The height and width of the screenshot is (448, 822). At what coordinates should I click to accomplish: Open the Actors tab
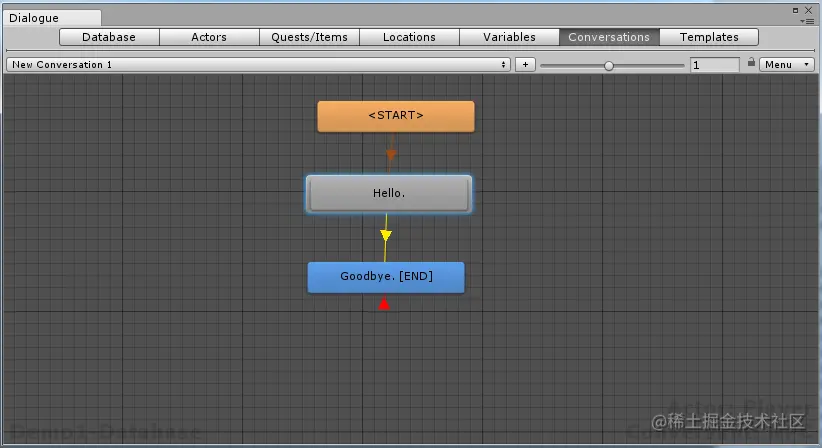coord(209,37)
